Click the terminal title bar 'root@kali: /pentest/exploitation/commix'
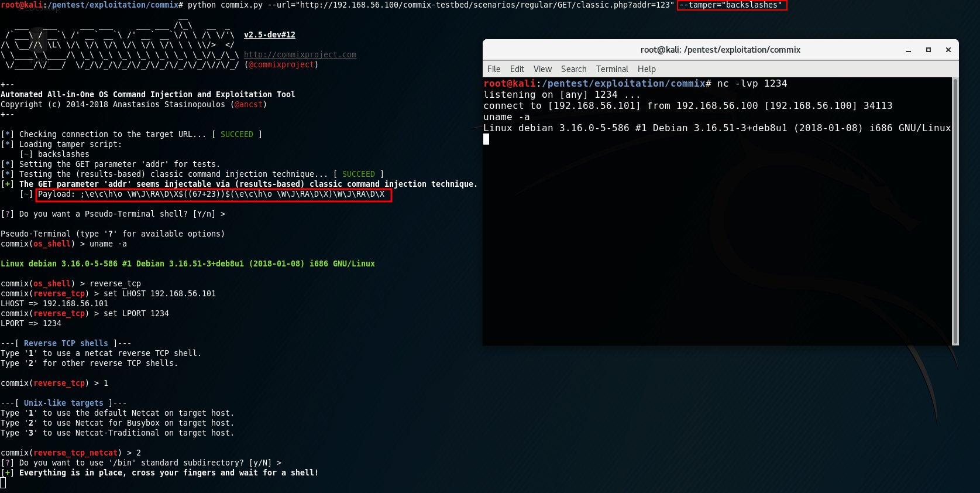 tap(720, 50)
